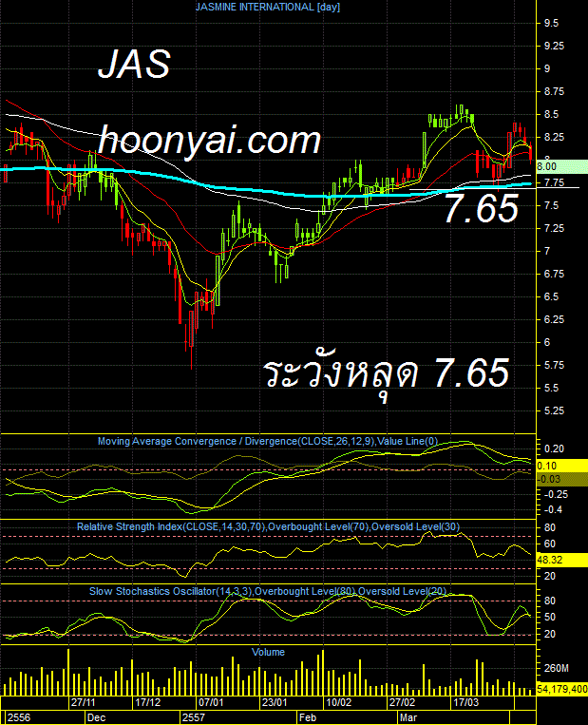Select the 54,179,400 volume value label
The height and width of the screenshot is (725, 588).
562,690
